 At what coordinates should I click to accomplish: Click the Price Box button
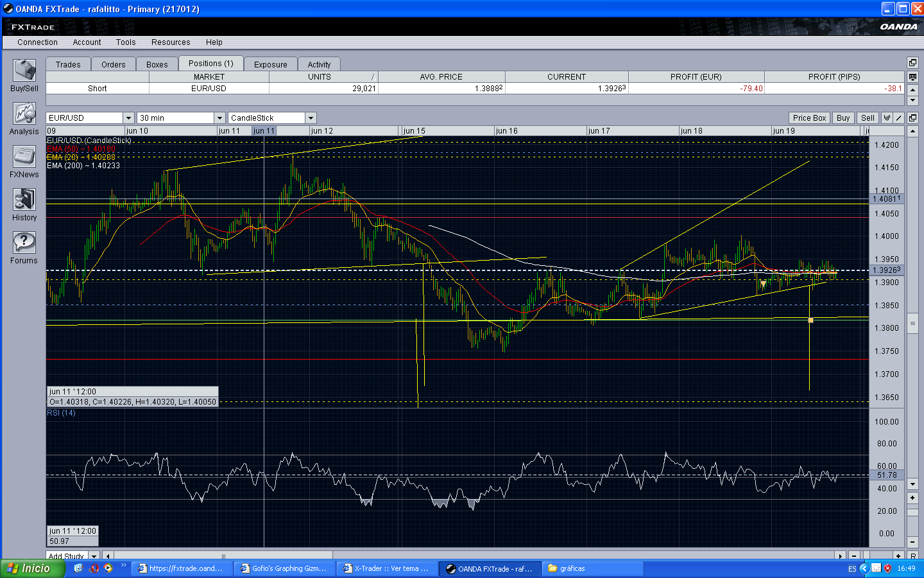809,118
